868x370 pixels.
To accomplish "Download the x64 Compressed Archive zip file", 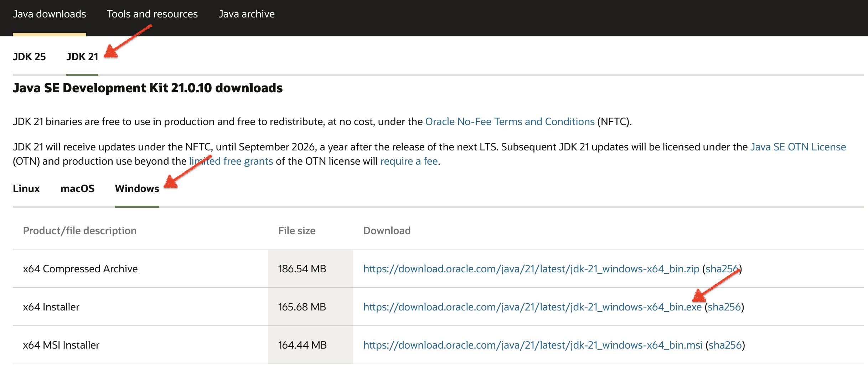I will (530, 269).
